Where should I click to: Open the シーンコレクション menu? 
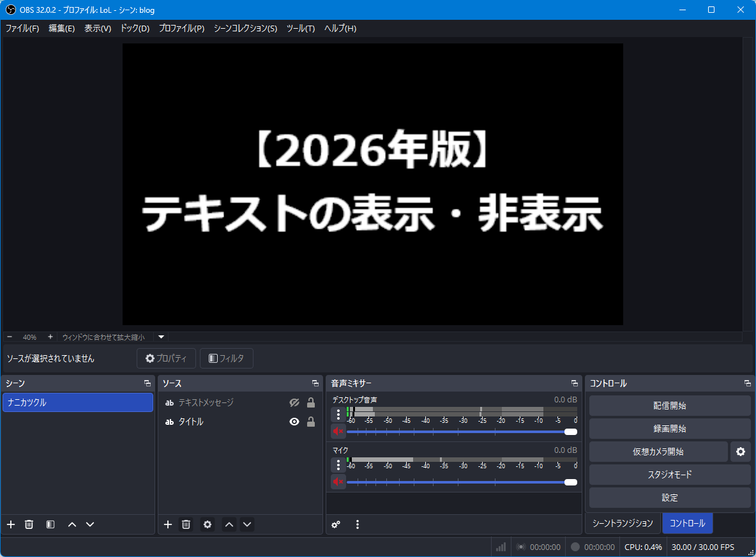point(245,29)
